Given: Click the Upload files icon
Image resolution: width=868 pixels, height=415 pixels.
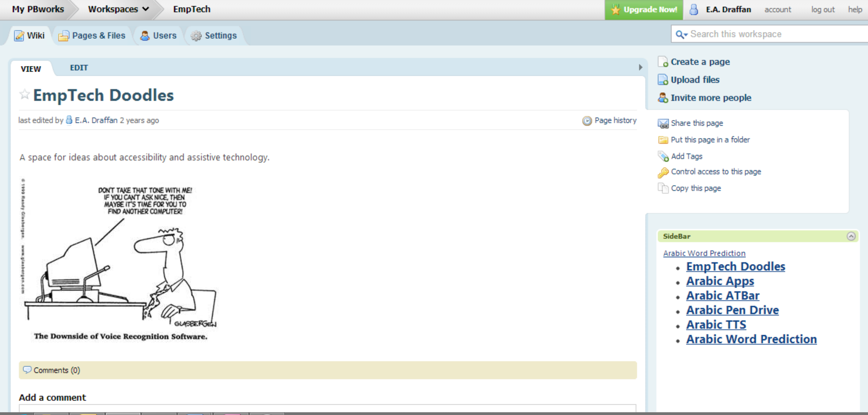Looking at the screenshot, I should [x=663, y=80].
